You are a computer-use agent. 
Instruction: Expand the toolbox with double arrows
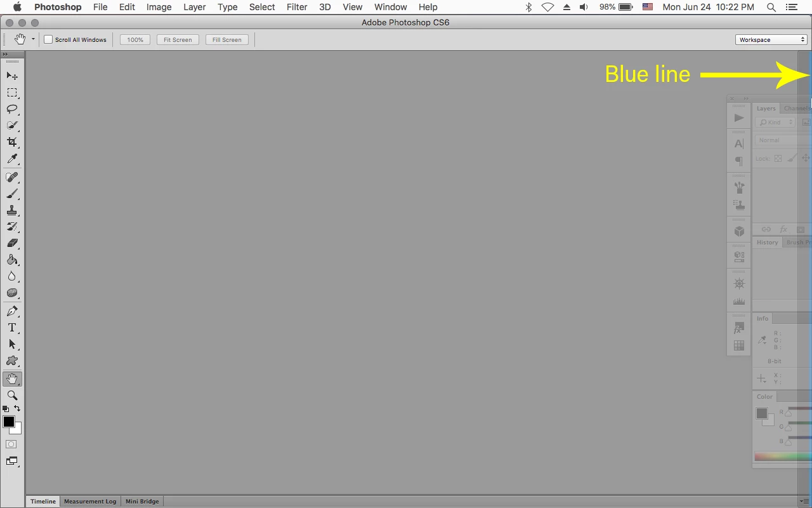click(6, 55)
